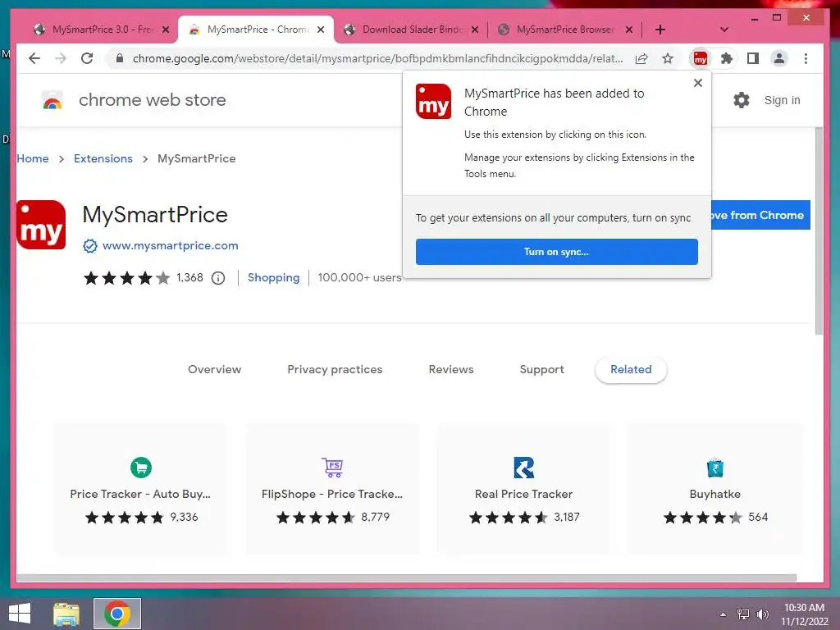Open www.mysmartprice.com link
The height and width of the screenshot is (630, 840).
tap(171, 246)
